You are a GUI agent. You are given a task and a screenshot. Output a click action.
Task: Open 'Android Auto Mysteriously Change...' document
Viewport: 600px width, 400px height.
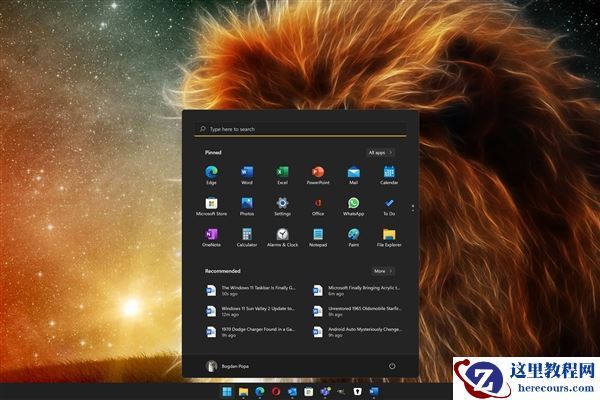point(357,332)
